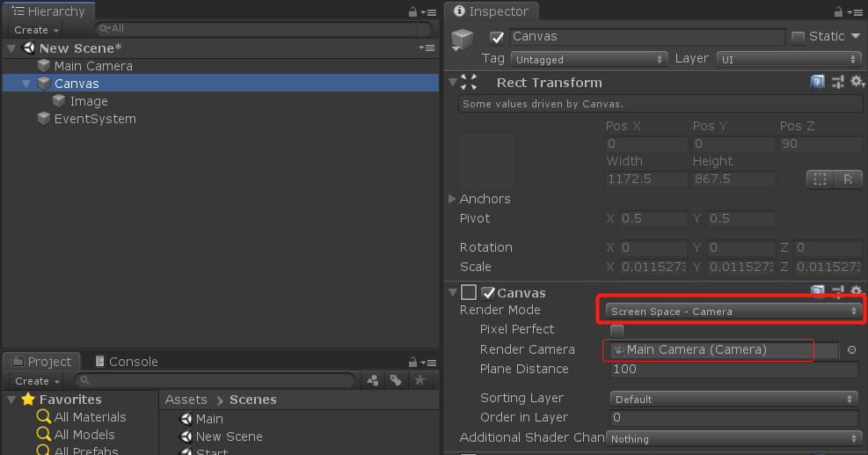868x455 pixels.
Task: Select the Main scene asset icon
Action: coord(186,418)
